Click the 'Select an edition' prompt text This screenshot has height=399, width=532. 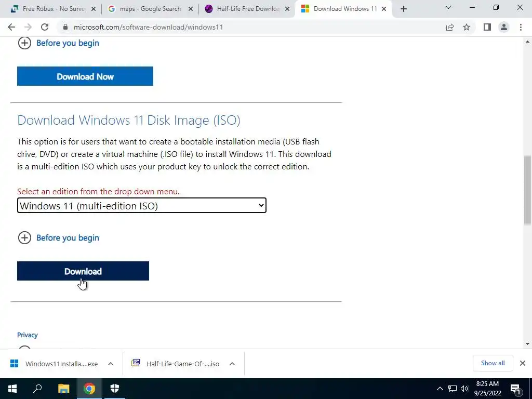point(98,191)
